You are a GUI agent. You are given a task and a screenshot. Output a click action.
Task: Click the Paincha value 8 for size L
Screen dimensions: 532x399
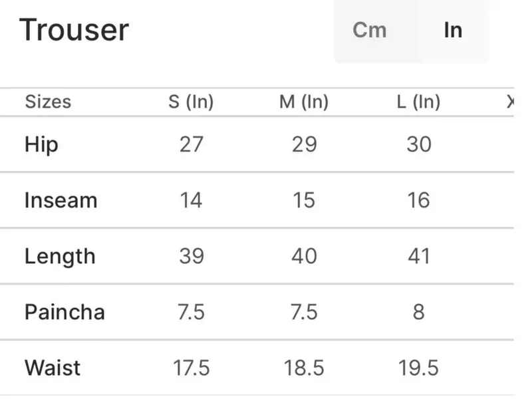(x=418, y=312)
